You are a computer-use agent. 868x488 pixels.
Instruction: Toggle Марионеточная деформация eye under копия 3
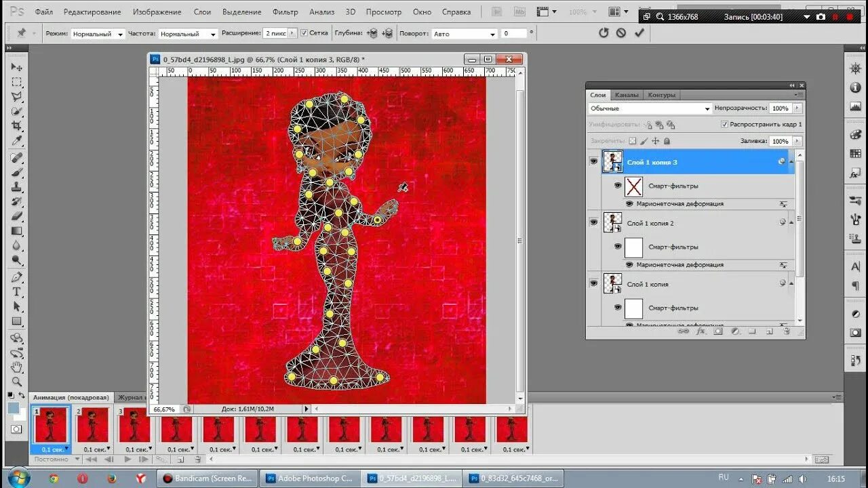[629, 203]
